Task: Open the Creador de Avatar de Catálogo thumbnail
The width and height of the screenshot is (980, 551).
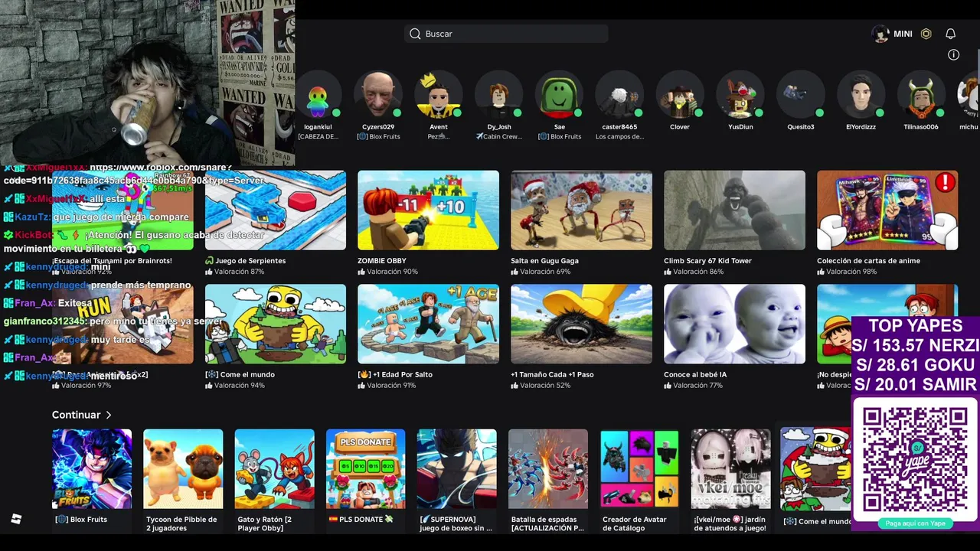Action: point(639,469)
